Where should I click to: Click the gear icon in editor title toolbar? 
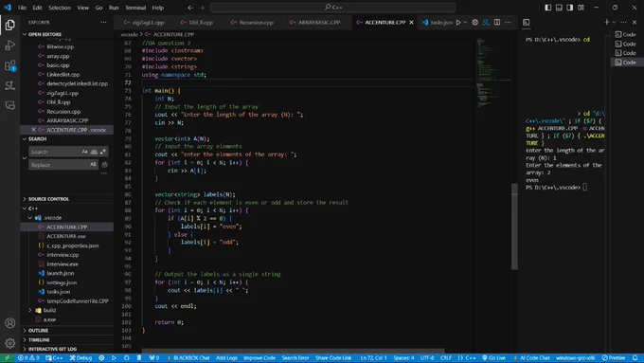coord(474,22)
